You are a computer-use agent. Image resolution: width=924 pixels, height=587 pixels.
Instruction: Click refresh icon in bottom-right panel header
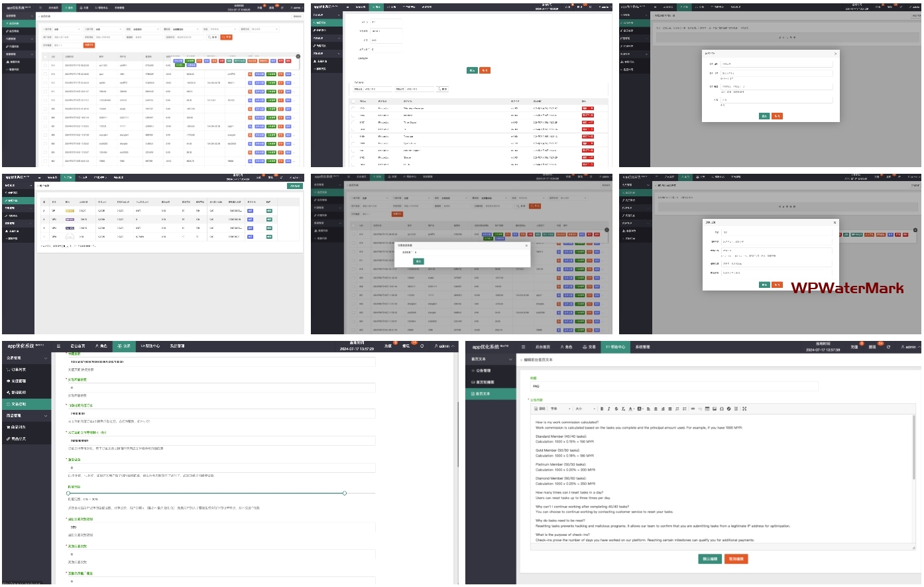click(x=888, y=347)
